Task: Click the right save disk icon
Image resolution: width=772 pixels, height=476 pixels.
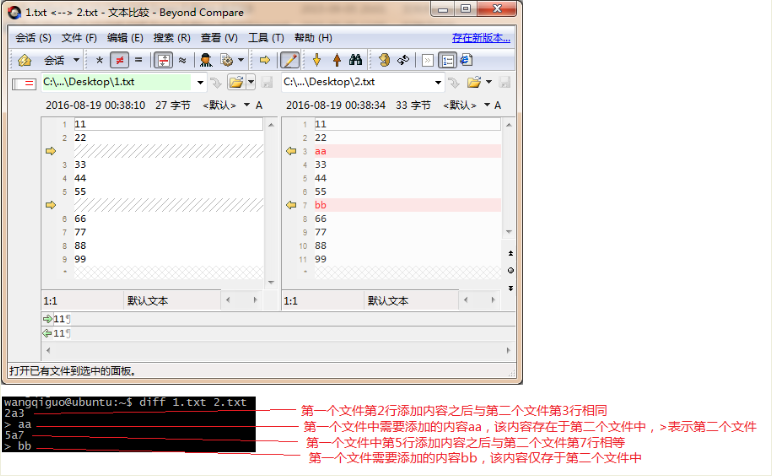Action: [505, 83]
